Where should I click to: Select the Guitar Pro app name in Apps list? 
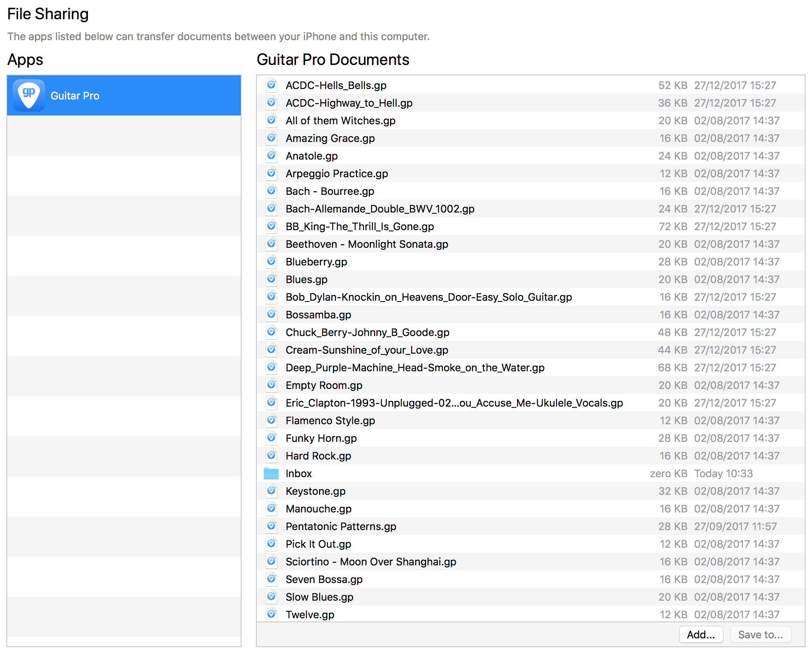[x=75, y=96]
